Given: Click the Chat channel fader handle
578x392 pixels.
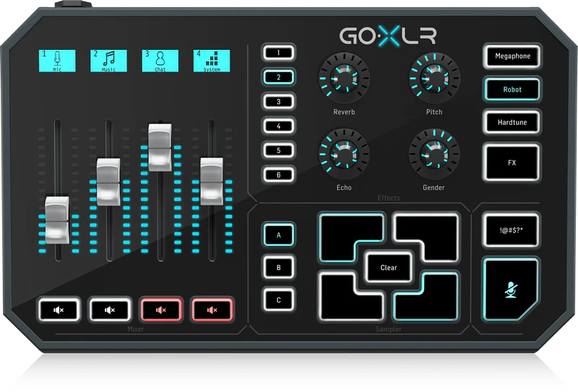Looking at the screenshot, I should point(160,147).
